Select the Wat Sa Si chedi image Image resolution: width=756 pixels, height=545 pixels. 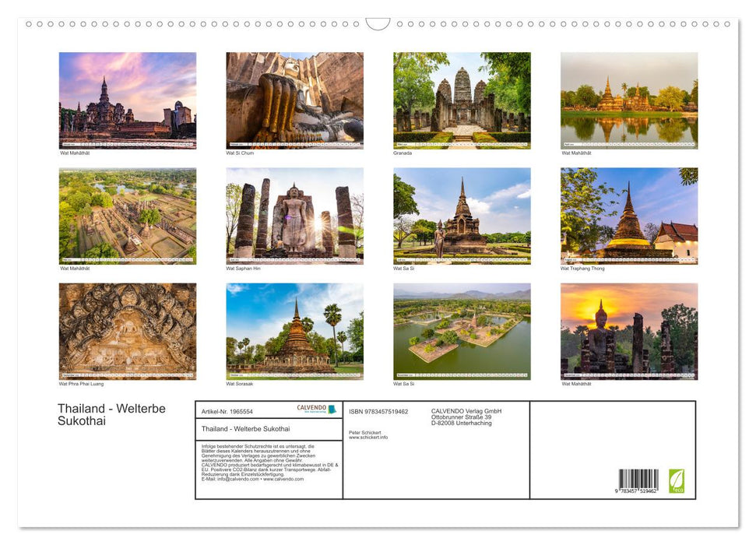459,215
